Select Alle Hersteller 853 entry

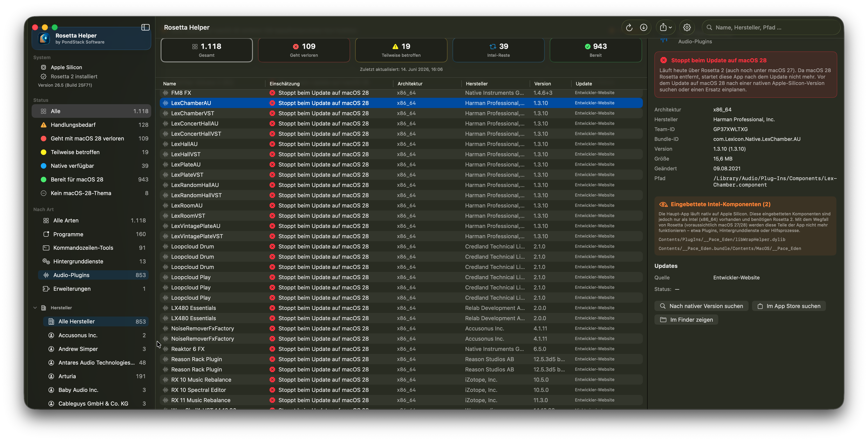tap(96, 321)
